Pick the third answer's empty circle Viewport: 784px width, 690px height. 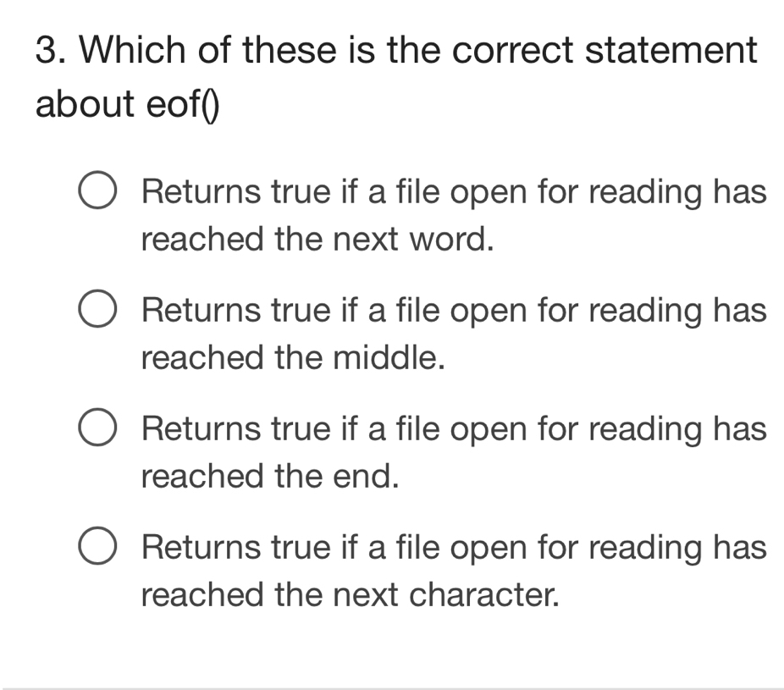point(97,427)
